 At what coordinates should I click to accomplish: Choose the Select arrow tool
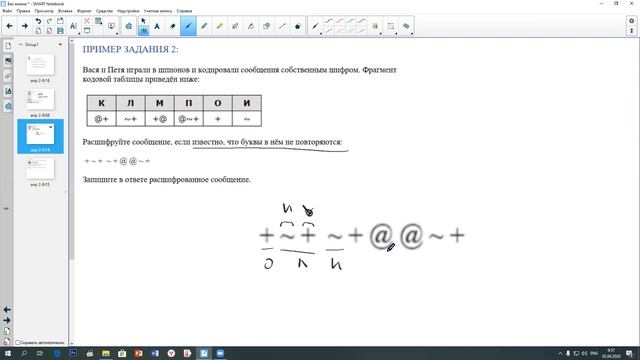click(143, 21)
